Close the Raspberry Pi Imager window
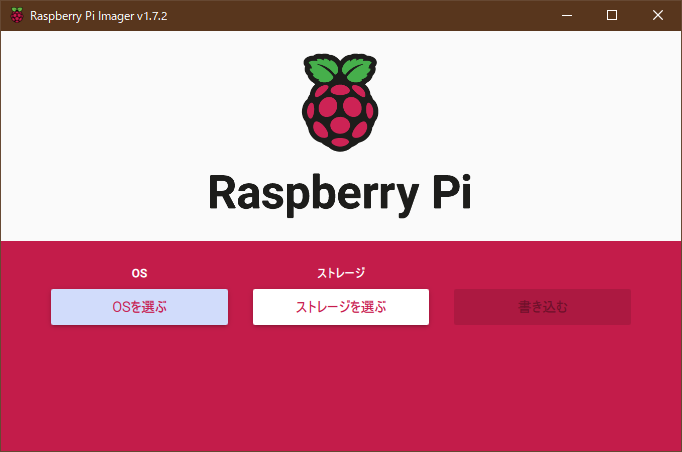The image size is (682, 452). tap(658, 15)
